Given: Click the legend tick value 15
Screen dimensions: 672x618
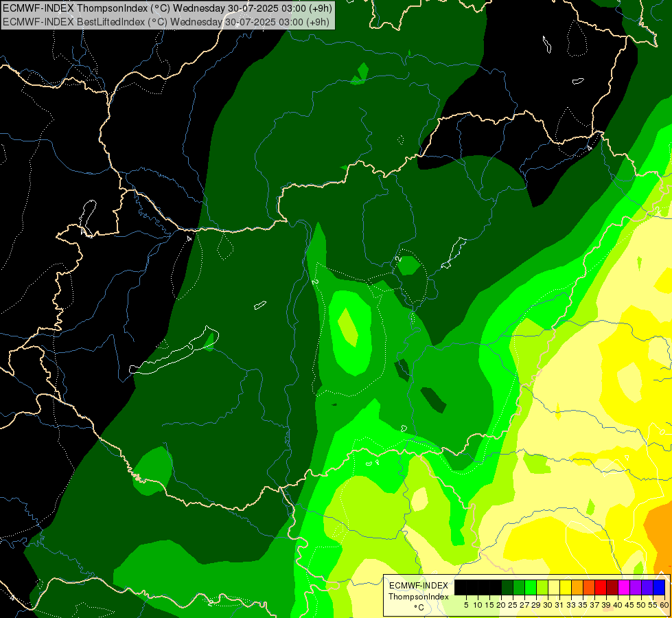Looking at the screenshot, I should pyautogui.click(x=490, y=605).
